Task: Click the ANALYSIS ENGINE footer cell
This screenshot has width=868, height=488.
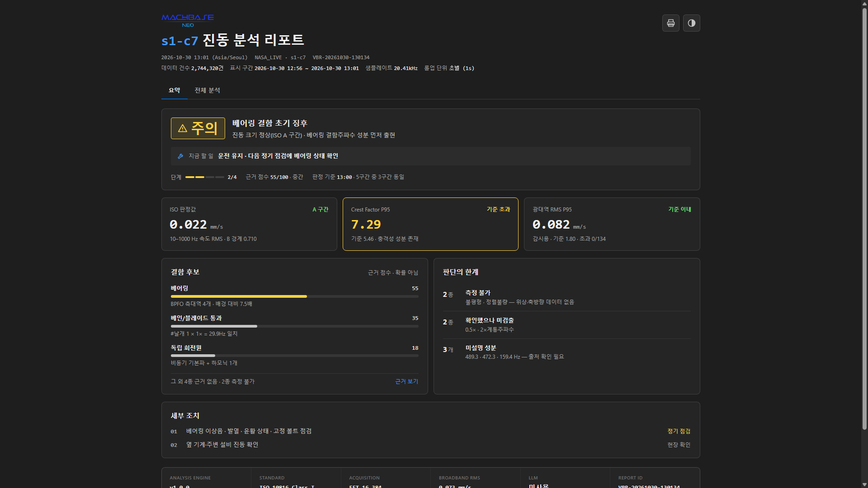Action: pos(206,479)
